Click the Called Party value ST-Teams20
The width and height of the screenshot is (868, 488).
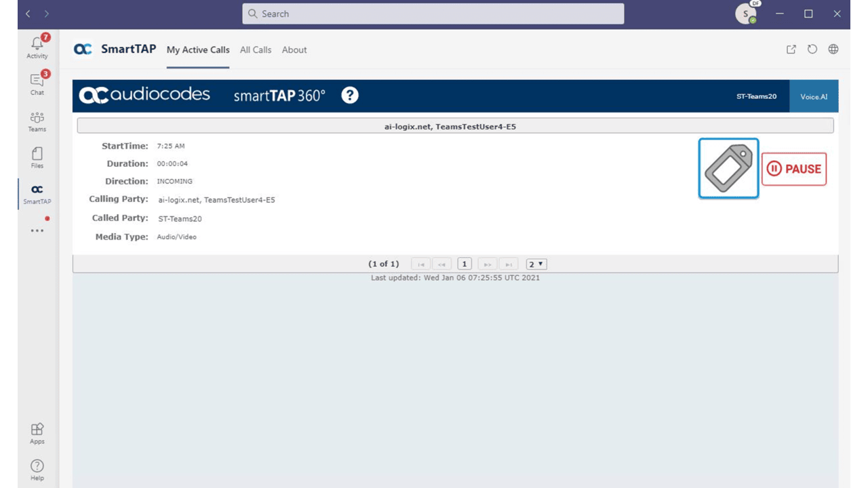(180, 219)
